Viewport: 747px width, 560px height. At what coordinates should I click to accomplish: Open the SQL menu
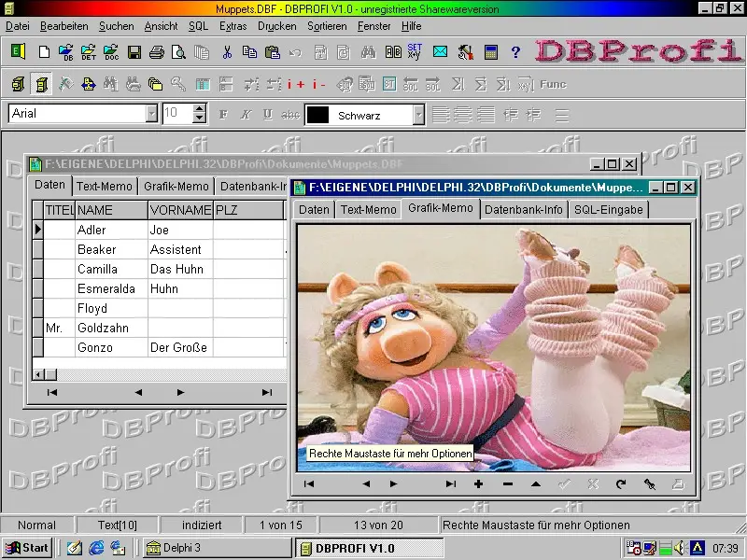coord(198,26)
